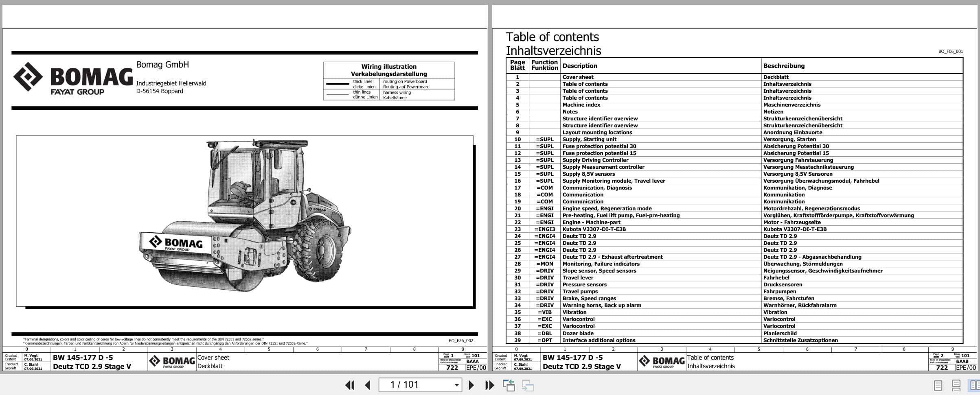This screenshot has height=395, width=980.
Task: Click 'Layout mounting locations' entry
Action: (597, 132)
